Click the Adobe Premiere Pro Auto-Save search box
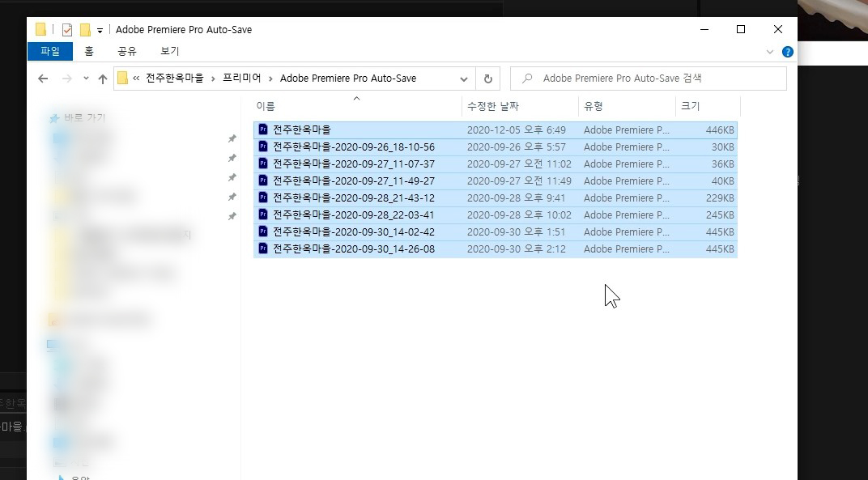The height and width of the screenshot is (480, 868). 649,79
